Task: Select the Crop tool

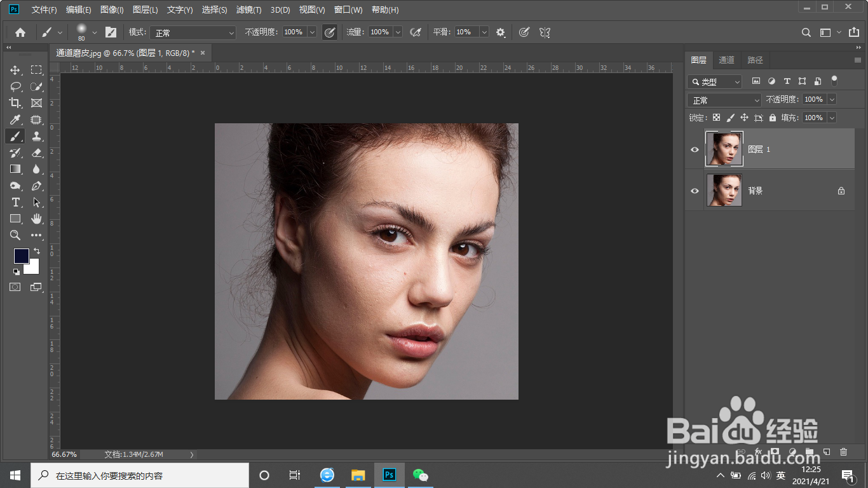Action: tap(15, 103)
